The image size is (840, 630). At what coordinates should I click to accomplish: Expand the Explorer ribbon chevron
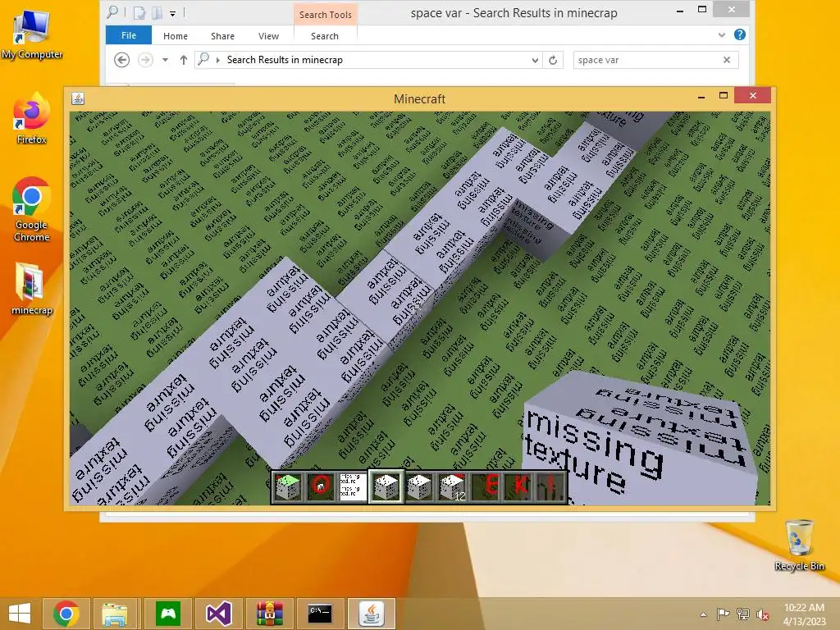[721, 34]
